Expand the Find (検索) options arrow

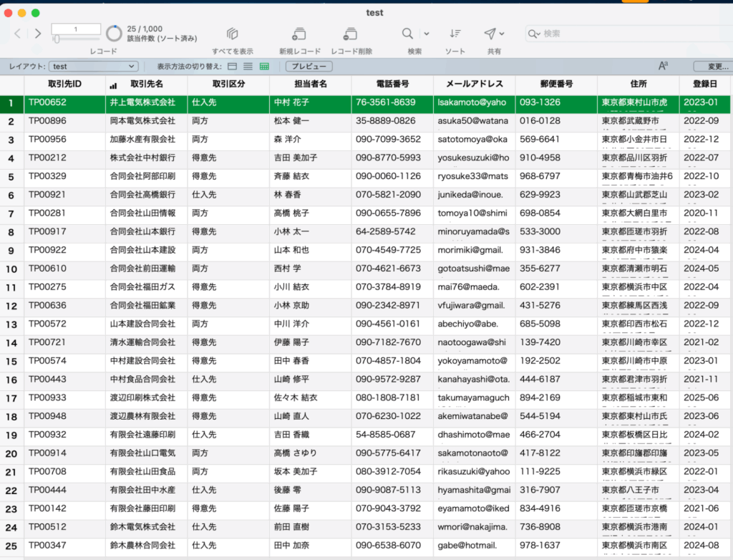click(x=427, y=34)
